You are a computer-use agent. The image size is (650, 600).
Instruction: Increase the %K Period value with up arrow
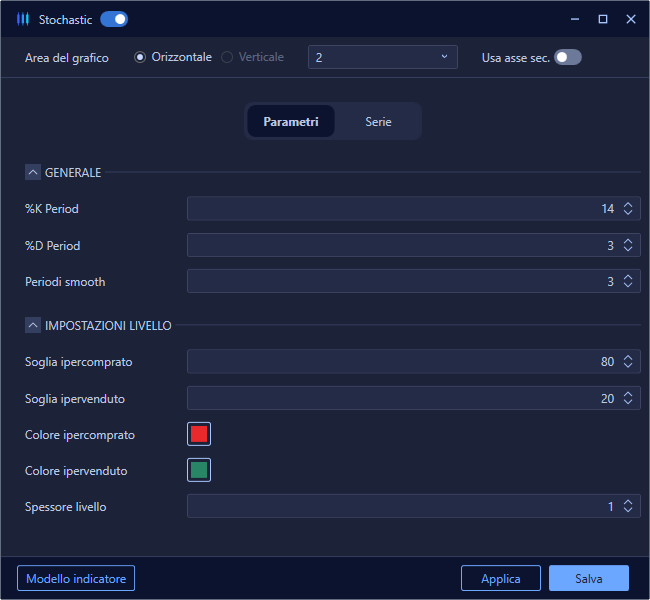pos(628,204)
